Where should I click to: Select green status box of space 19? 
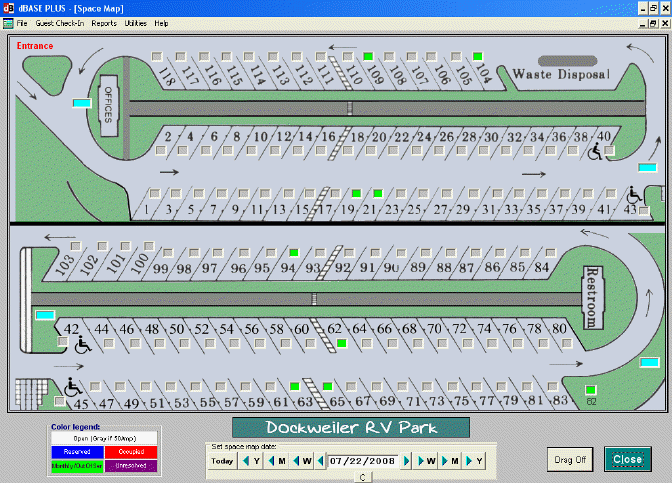(x=356, y=193)
